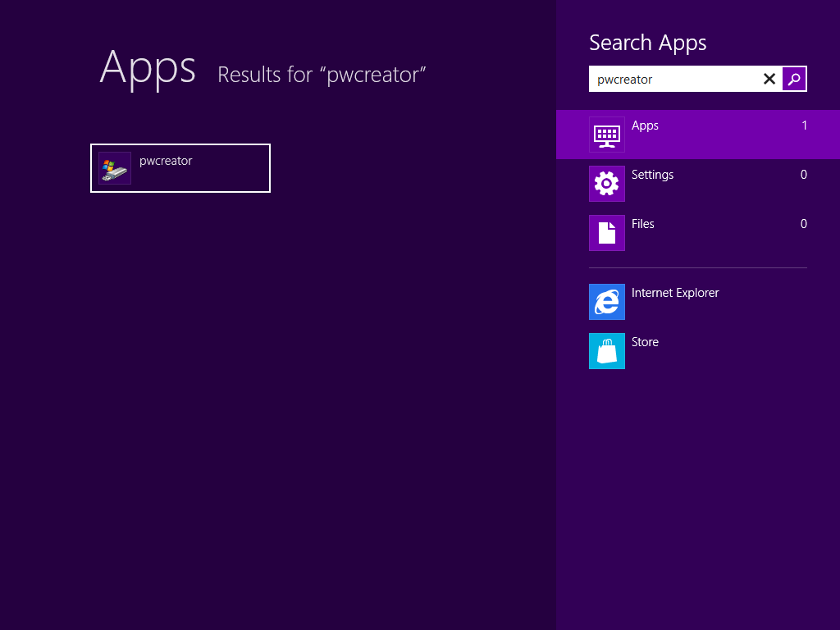Click the Settings gear icon
This screenshot has height=630, width=840.
click(x=607, y=184)
